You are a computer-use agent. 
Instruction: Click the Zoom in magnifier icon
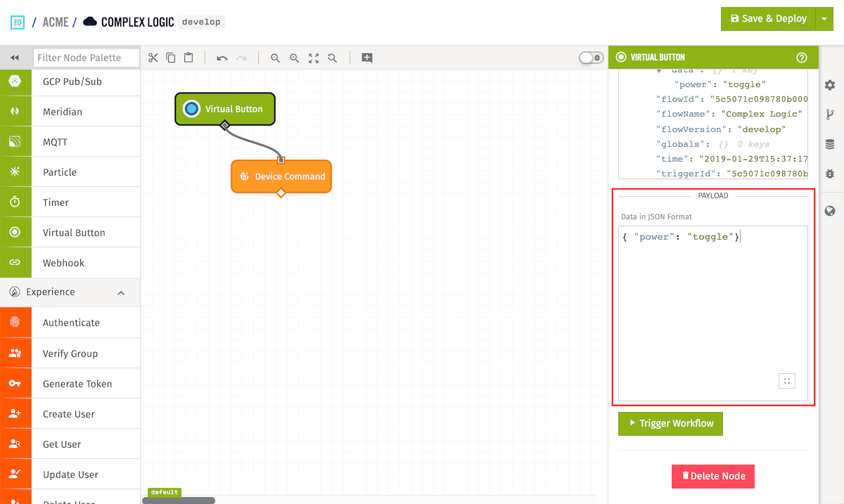[x=295, y=58]
